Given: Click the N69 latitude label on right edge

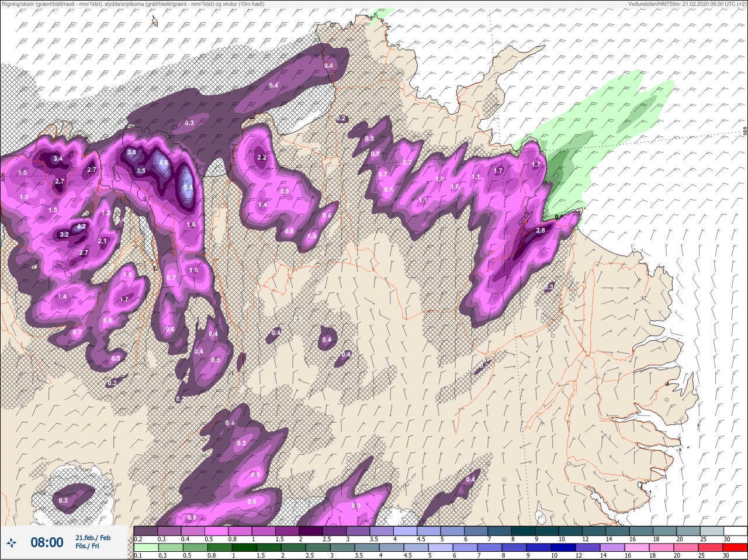Looking at the screenshot, I should [x=745, y=132].
